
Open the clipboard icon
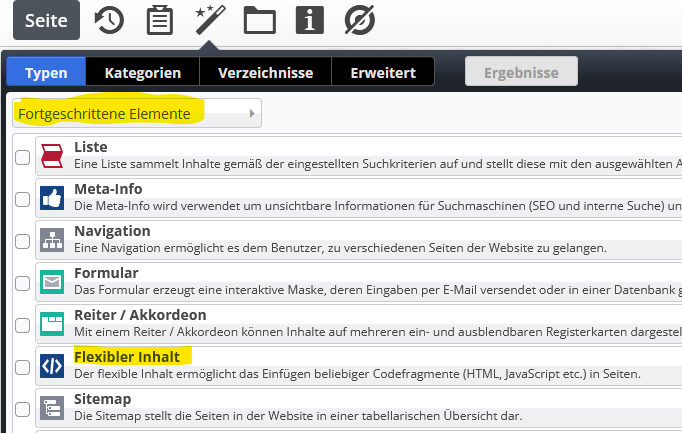(160, 20)
